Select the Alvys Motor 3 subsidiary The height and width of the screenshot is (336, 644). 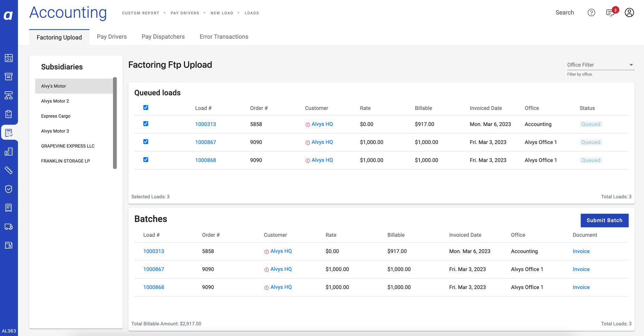click(x=74, y=131)
